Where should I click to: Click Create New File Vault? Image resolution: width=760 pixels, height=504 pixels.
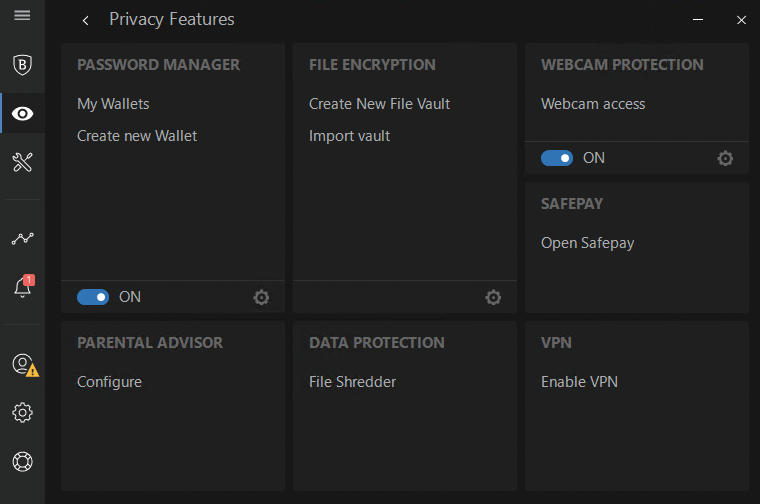pos(380,104)
